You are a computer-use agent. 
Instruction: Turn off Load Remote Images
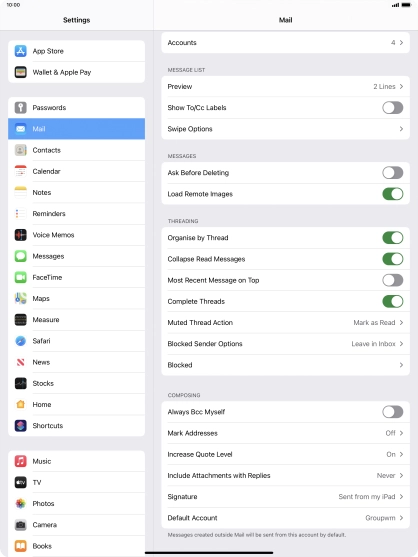pos(392,194)
